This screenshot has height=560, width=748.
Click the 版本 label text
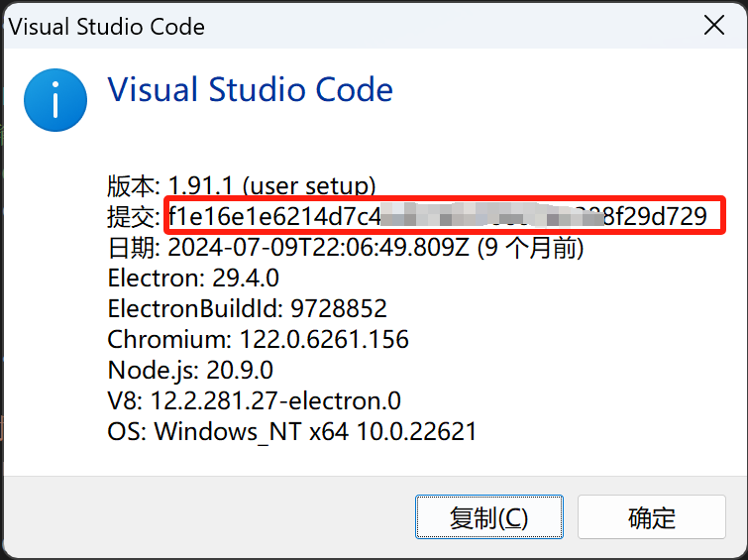click(x=133, y=185)
